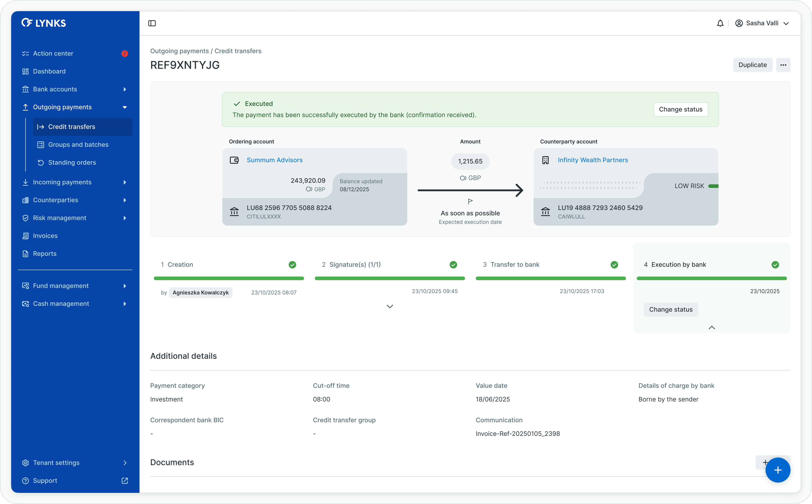Collapse the Outgoing payments menu

coord(125,107)
